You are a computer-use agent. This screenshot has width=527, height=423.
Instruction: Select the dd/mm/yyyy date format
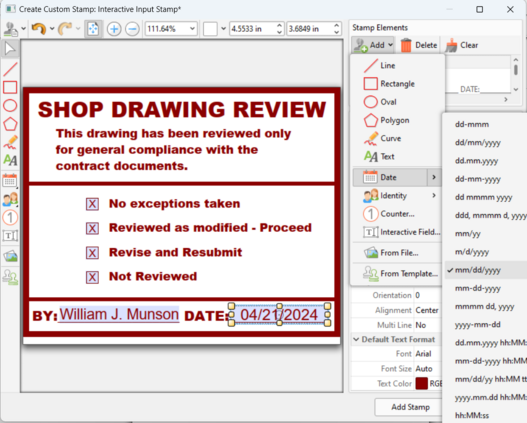[x=486, y=142]
